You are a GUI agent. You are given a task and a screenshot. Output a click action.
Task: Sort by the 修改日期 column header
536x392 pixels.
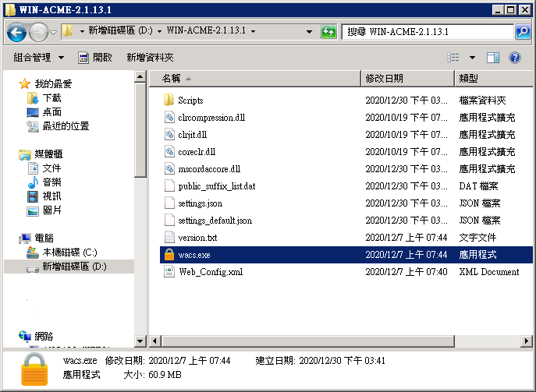coord(408,79)
